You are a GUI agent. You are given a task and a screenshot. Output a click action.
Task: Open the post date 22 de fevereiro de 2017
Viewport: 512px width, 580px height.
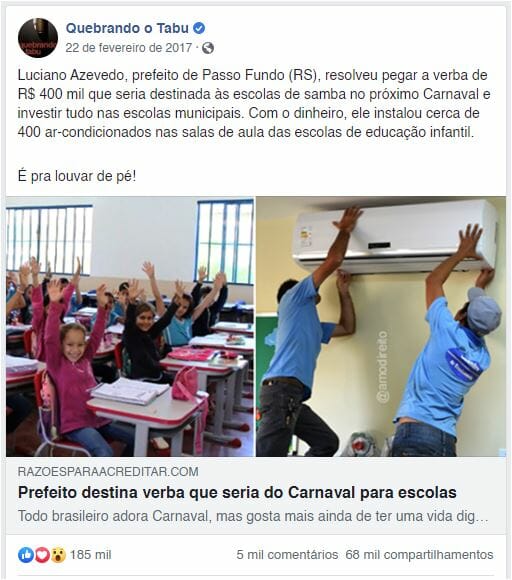pos(129,48)
